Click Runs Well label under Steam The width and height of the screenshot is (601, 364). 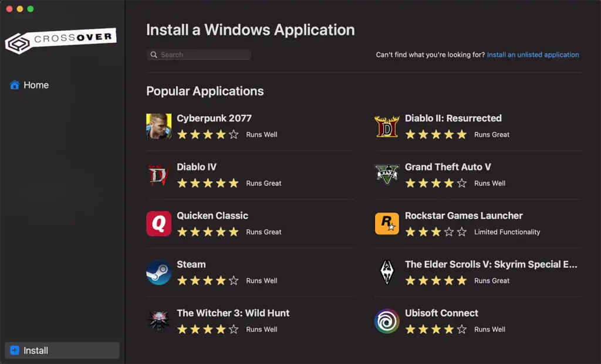coord(261,281)
